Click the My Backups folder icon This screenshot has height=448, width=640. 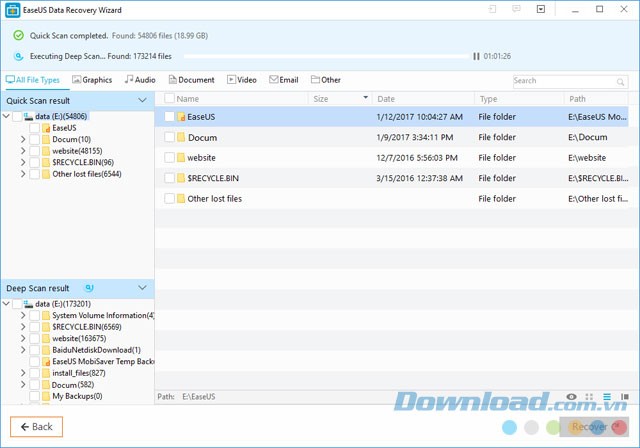pyautogui.click(x=46, y=396)
